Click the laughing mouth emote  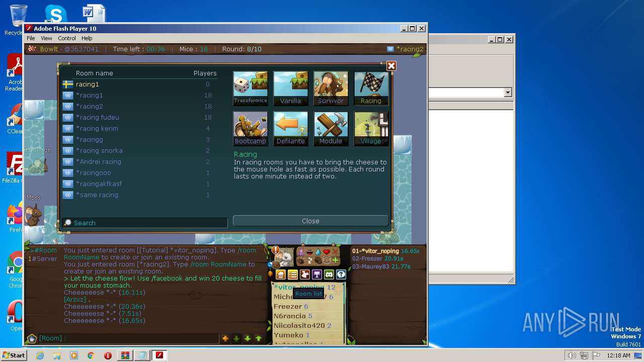tap(309, 252)
